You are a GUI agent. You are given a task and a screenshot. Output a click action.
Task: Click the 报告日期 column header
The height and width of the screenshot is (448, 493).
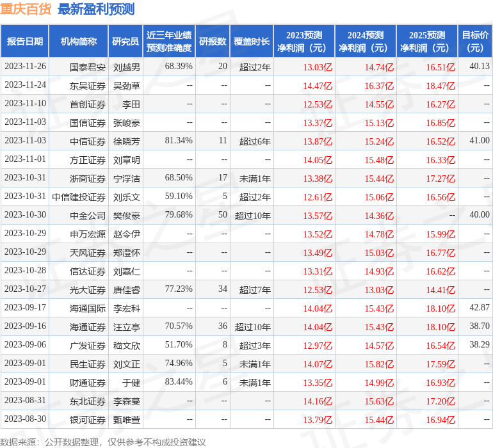(x=24, y=41)
